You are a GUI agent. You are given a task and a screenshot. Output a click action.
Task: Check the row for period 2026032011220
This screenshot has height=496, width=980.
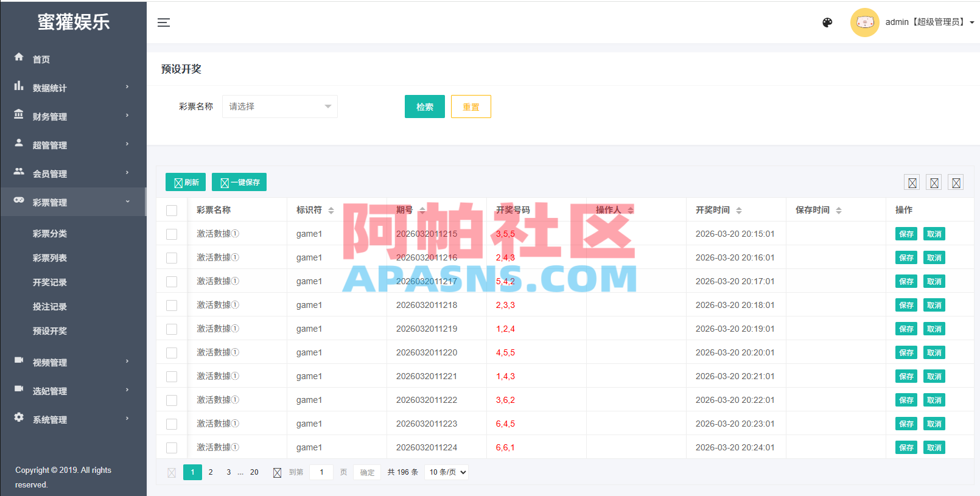click(172, 353)
